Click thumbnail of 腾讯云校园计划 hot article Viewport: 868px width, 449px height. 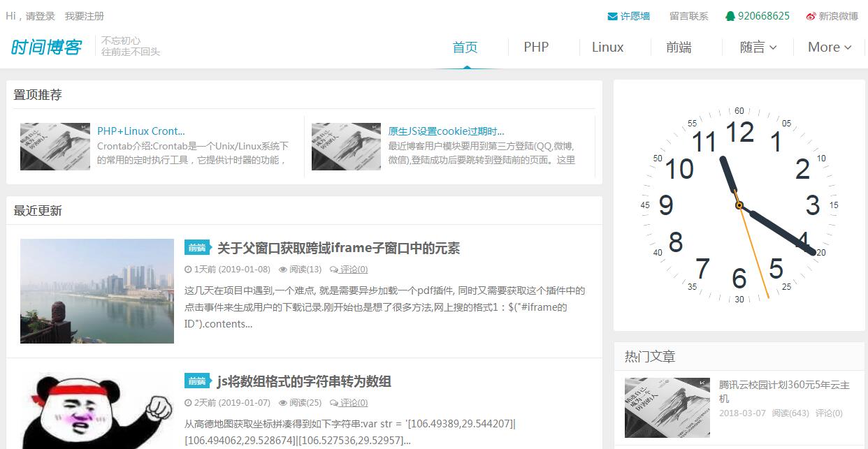click(667, 408)
